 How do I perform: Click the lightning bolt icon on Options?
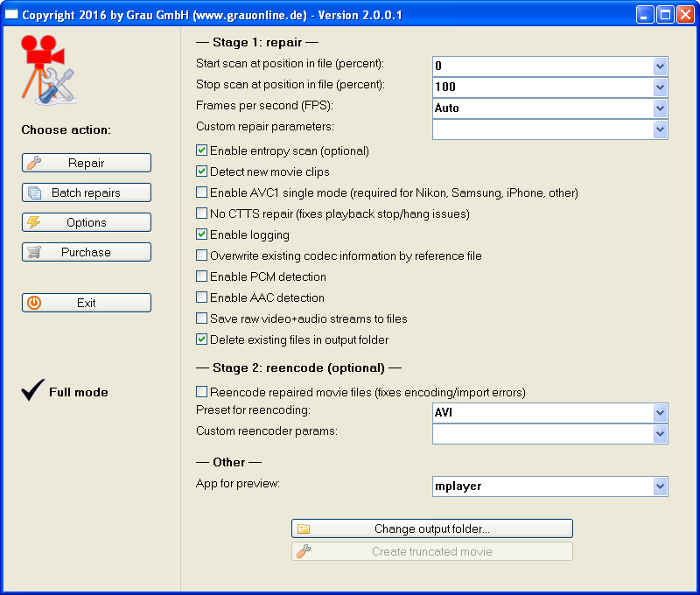click(34, 222)
